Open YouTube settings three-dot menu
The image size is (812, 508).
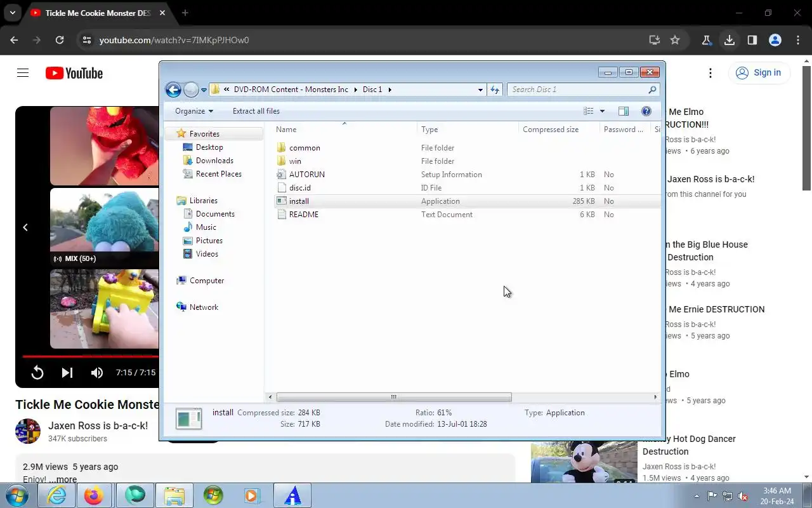point(710,73)
